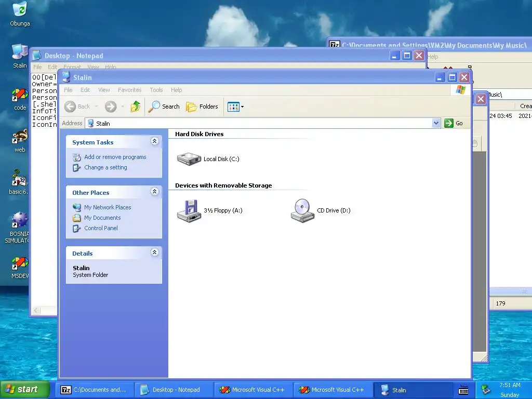Open Back button history dropdown arrow
Screen dimensions: 532x399
(96, 107)
